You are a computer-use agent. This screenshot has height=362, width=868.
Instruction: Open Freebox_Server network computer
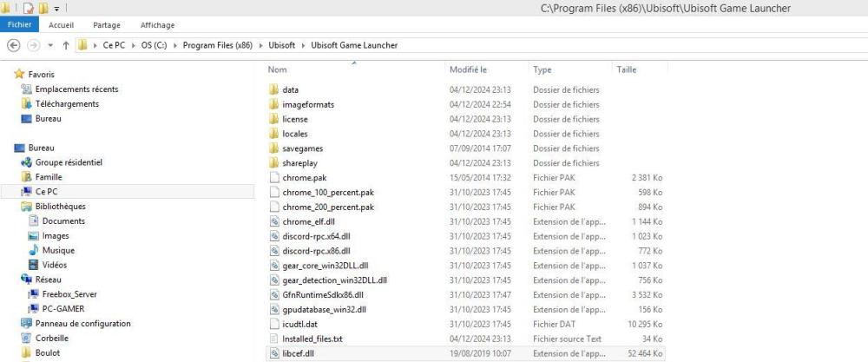coord(69,294)
